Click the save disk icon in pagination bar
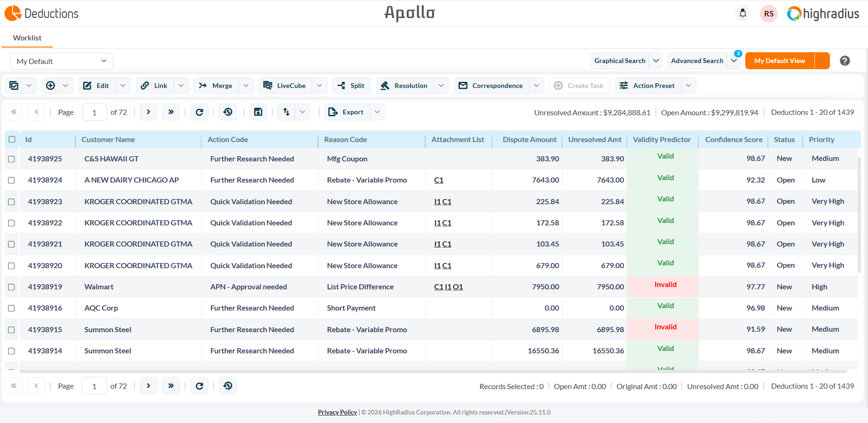 [258, 112]
